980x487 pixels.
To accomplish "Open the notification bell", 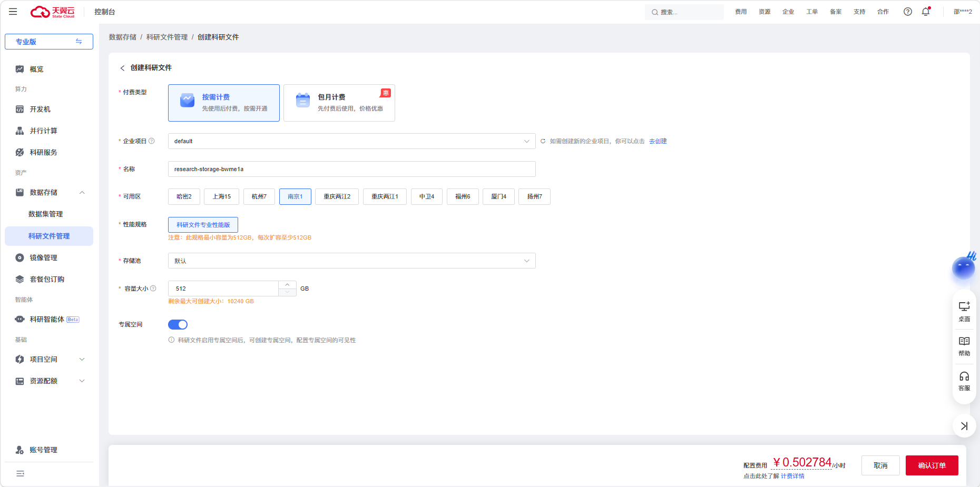I will click(926, 12).
